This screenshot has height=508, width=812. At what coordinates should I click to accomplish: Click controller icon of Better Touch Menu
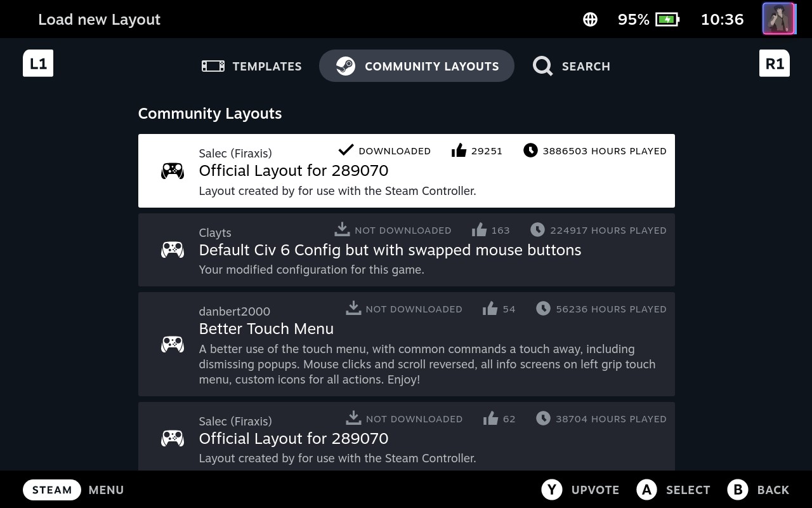[x=173, y=344]
